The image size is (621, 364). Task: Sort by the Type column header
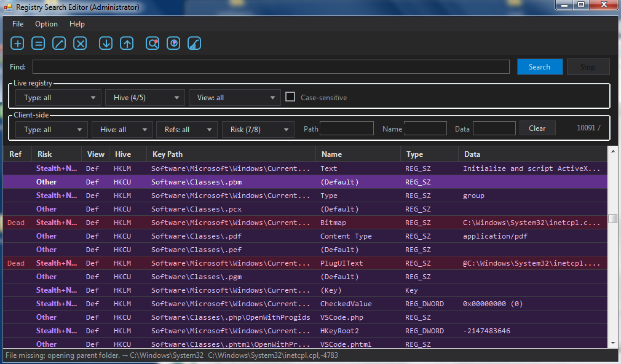(429, 154)
